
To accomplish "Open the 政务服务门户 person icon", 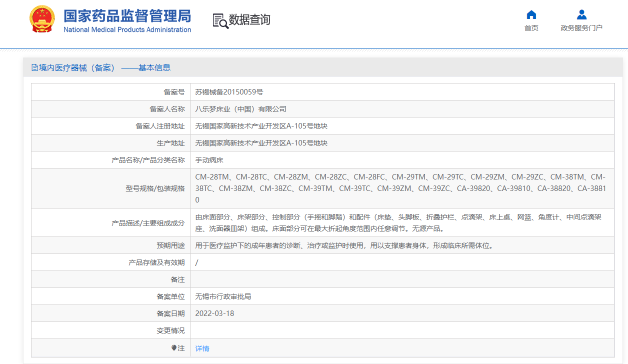I will click(581, 14).
